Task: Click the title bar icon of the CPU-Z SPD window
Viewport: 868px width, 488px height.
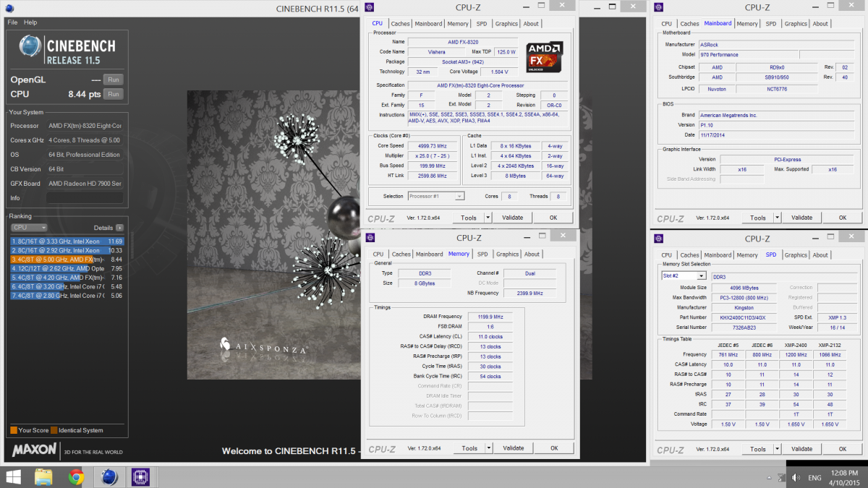Action: click(659, 238)
